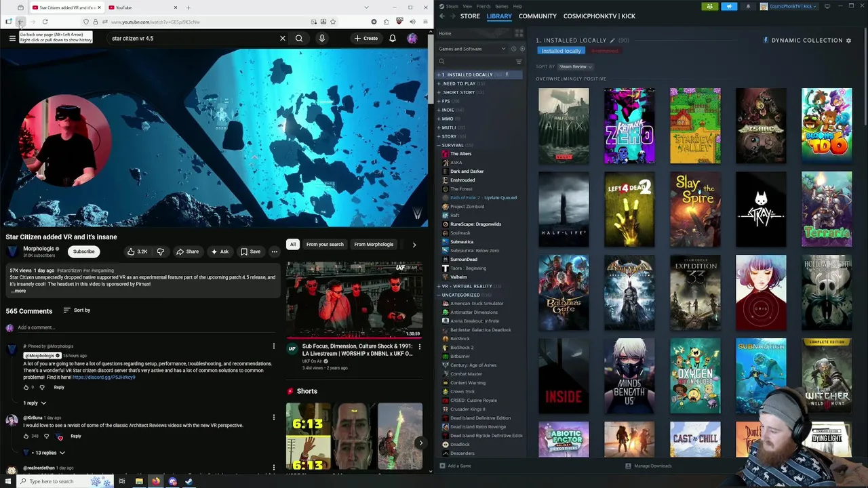Viewport: 868px width, 488px height.
Task: Select the 'From Morphologis' chip
Action: 374,244
